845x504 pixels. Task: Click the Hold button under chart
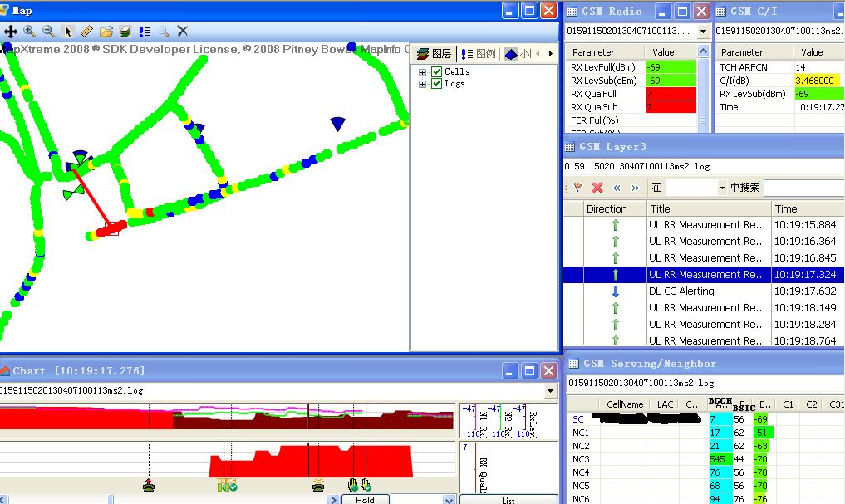click(x=365, y=500)
